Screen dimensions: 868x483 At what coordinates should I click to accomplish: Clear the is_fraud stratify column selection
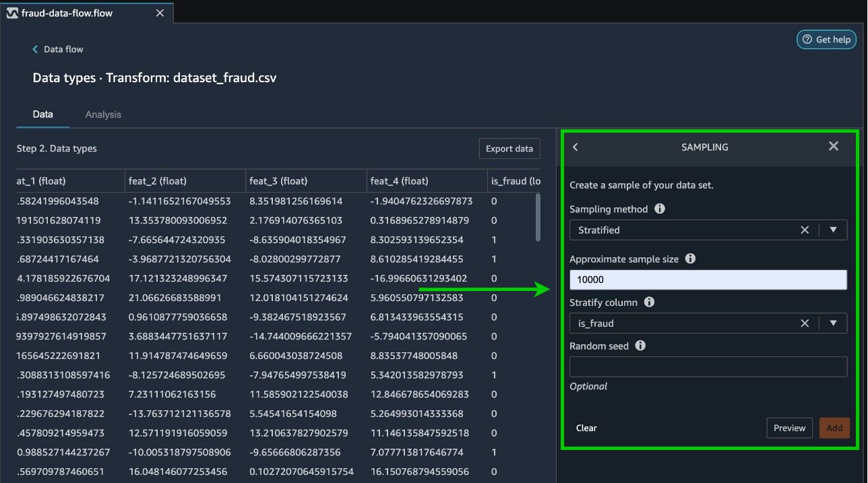click(804, 323)
